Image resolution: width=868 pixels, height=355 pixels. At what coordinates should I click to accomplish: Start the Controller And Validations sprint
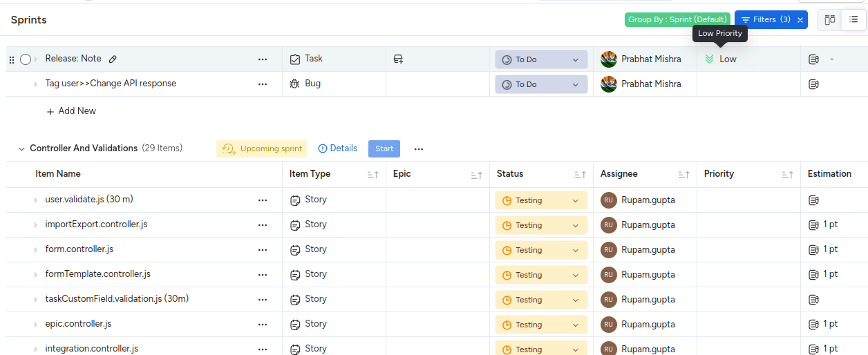[384, 148]
